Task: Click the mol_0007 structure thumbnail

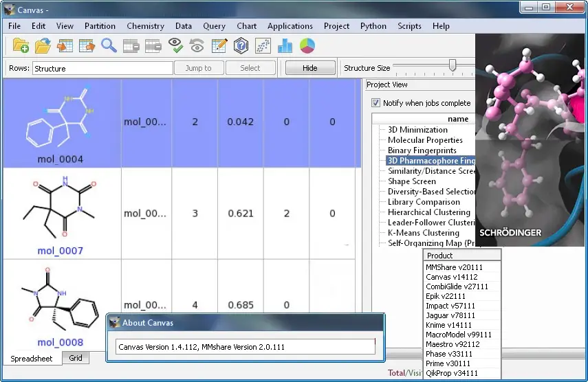Action: click(x=60, y=206)
